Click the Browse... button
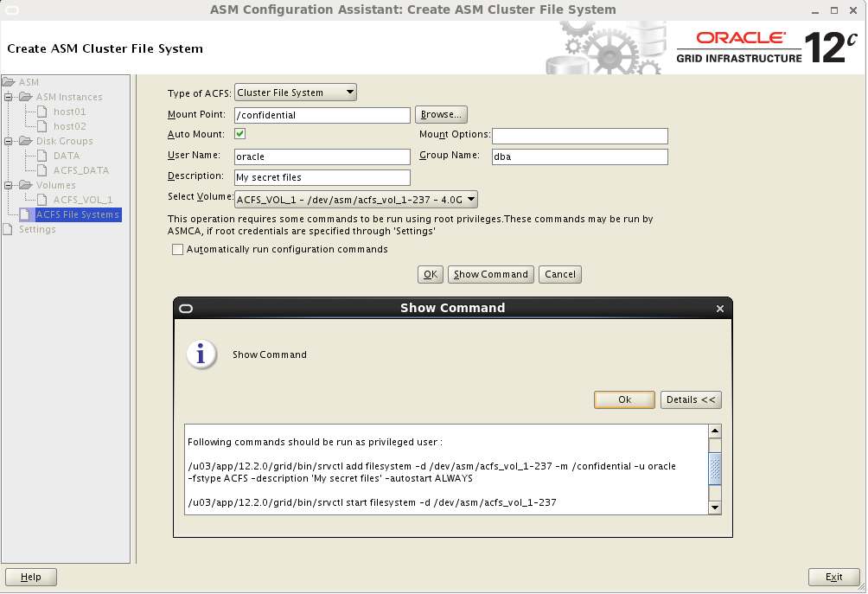This screenshot has height=594, width=868. pyautogui.click(x=441, y=115)
